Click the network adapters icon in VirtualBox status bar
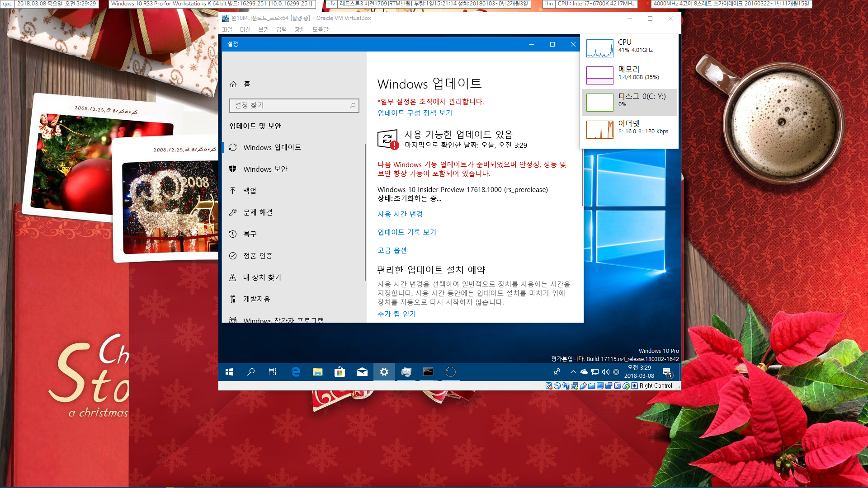 pyautogui.click(x=575, y=385)
